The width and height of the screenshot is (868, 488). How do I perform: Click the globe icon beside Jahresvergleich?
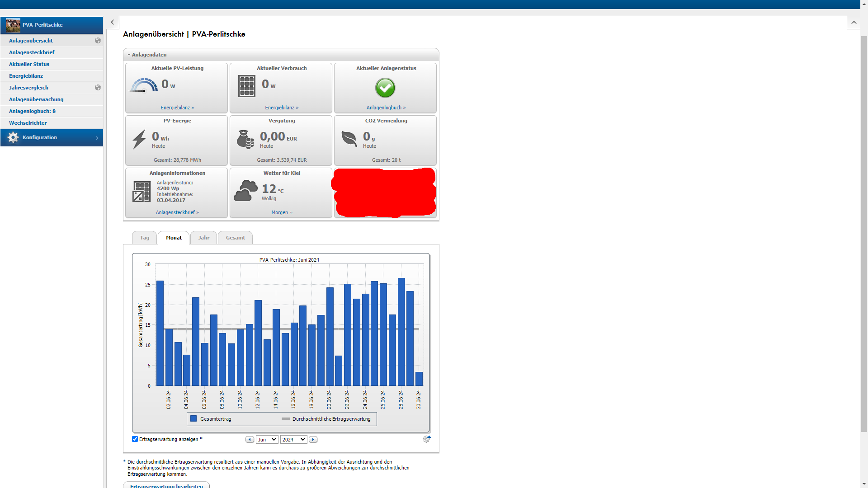coord(98,88)
